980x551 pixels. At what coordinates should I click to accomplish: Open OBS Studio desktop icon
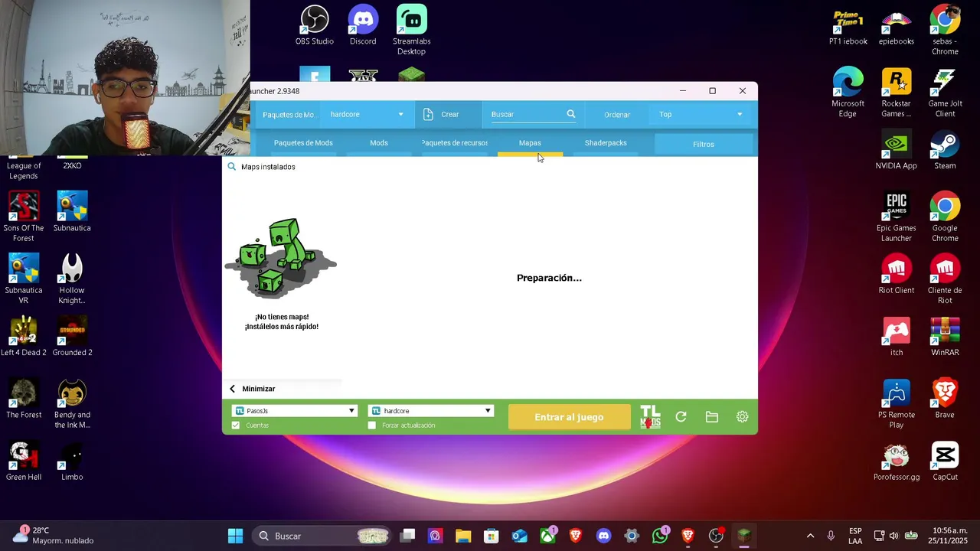(x=314, y=25)
